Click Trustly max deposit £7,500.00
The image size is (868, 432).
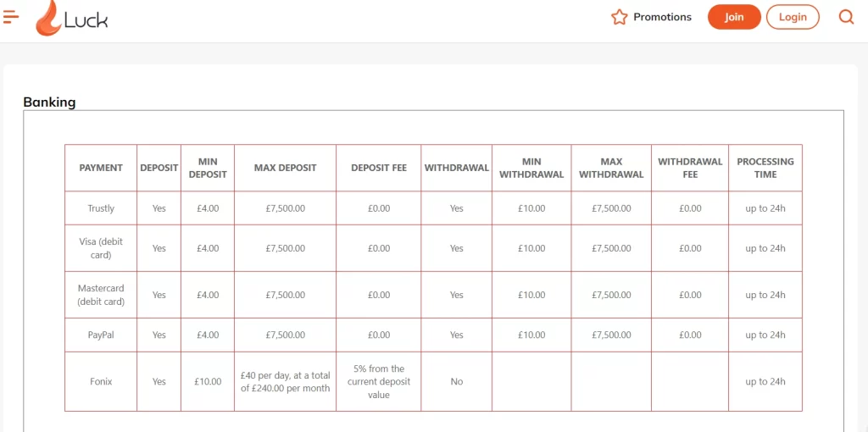coord(285,208)
